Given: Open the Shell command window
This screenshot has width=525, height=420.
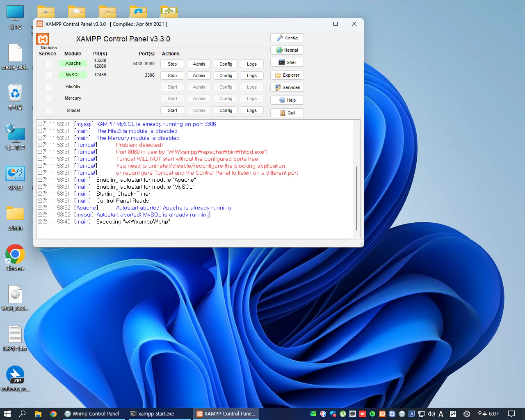Looking at the screenshot, I should [x=287, y=62].
